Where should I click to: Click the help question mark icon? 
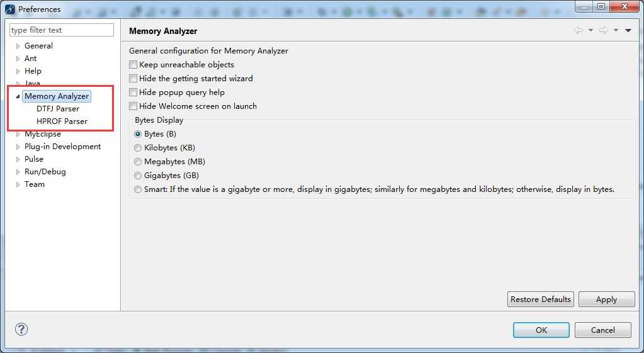click(x=21, y=329)
